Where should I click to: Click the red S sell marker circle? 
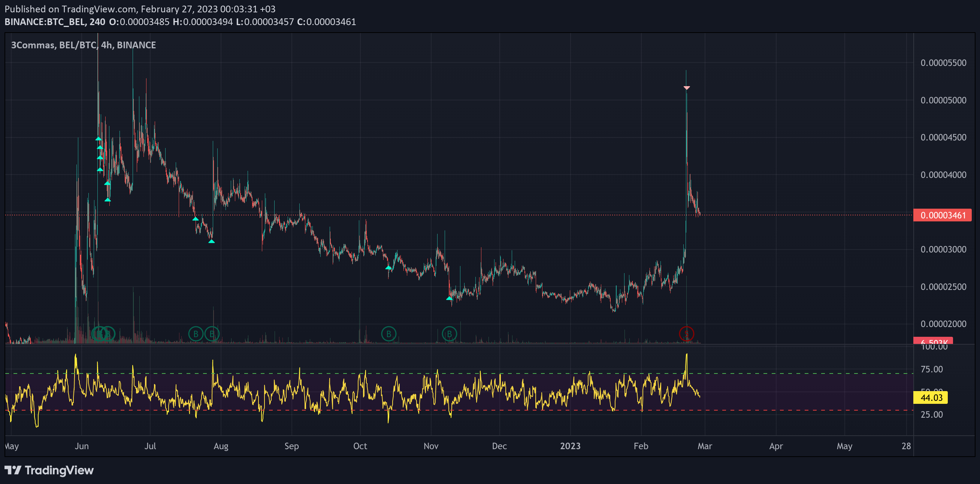[x=686, y=334]
